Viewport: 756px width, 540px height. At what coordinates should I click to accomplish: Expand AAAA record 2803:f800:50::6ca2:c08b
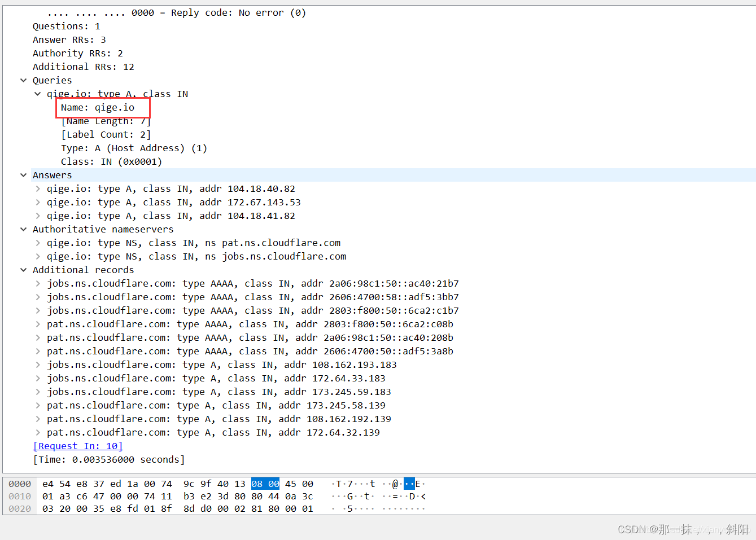[37, 324]
